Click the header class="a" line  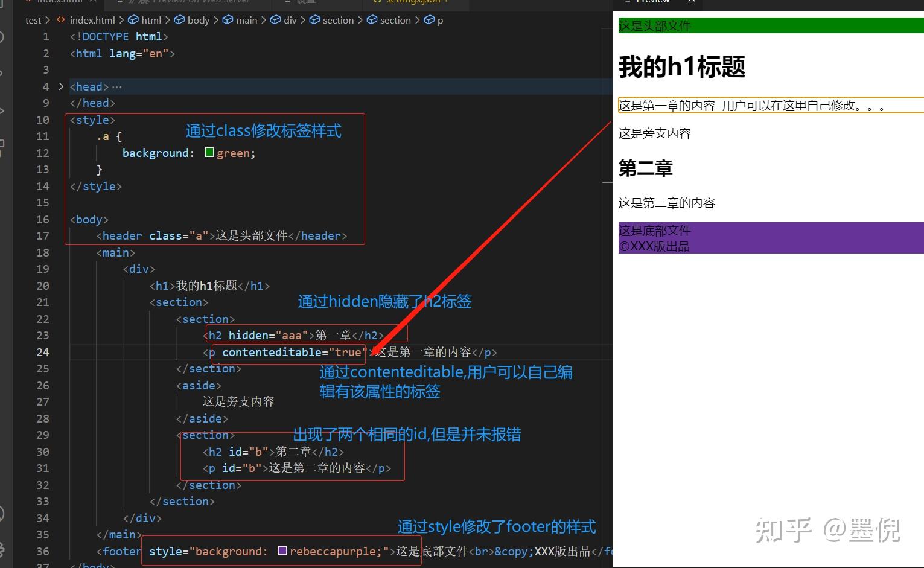click(x=221, y=236)
